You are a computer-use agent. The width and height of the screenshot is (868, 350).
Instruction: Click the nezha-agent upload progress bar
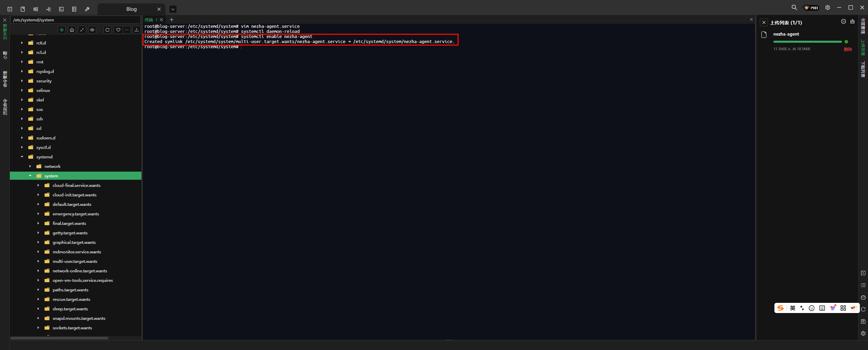[807, 42]
